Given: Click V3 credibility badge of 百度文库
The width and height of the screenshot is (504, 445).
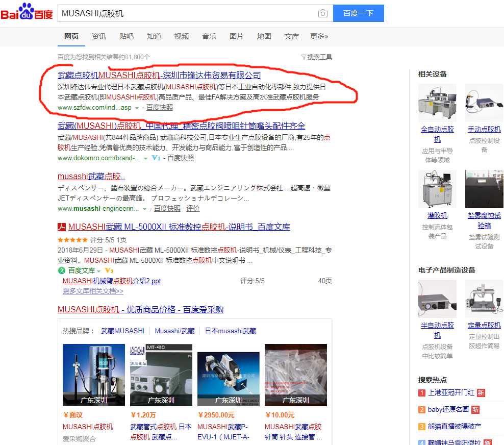Looking at the screenshot, I should click(109, 271).
